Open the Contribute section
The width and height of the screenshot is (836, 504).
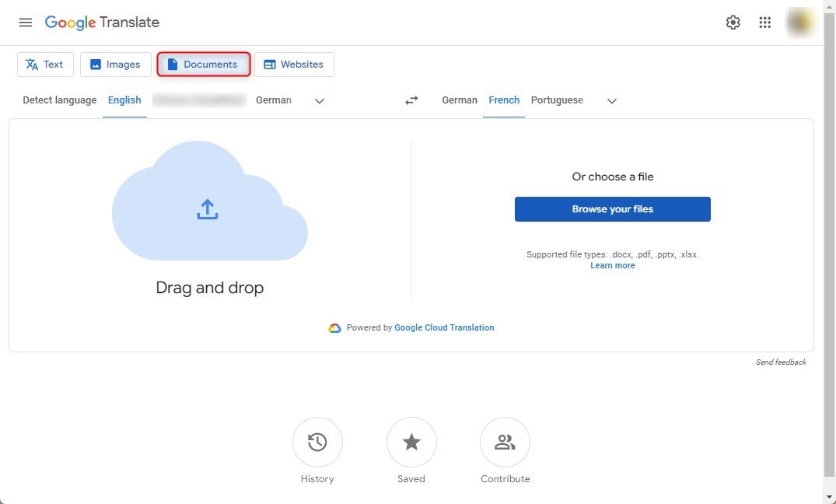coord(505,442)
